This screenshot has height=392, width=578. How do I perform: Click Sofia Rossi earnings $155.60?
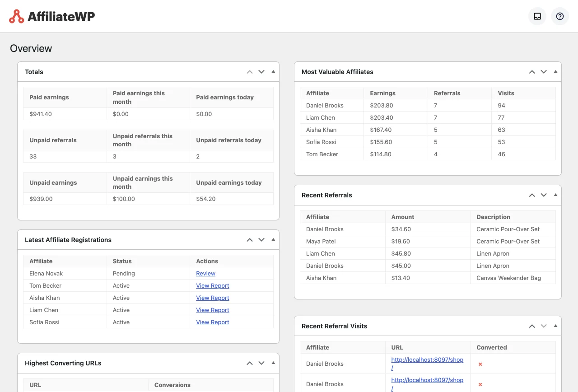pyautogui.click(x=381, y=142)
